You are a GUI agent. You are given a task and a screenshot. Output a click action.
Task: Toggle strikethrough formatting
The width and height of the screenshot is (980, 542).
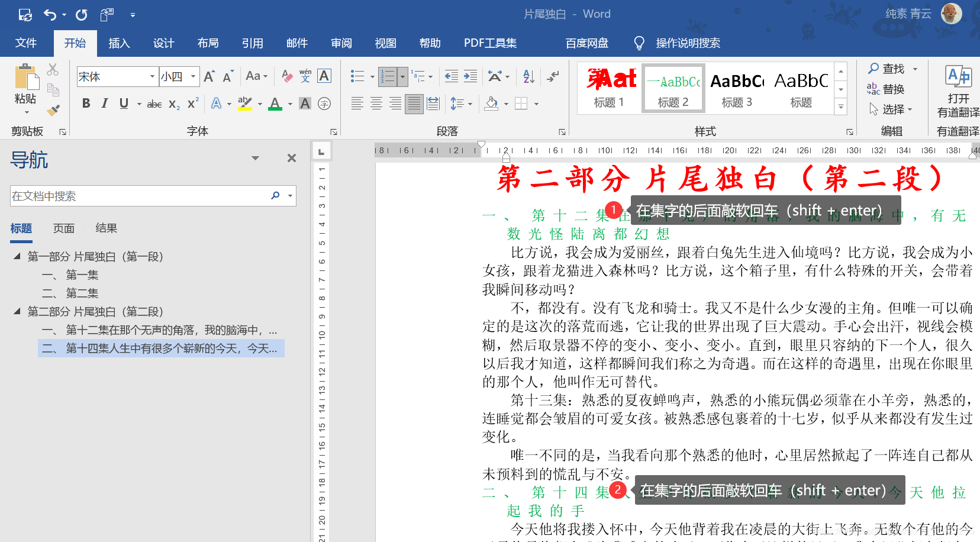154,104
